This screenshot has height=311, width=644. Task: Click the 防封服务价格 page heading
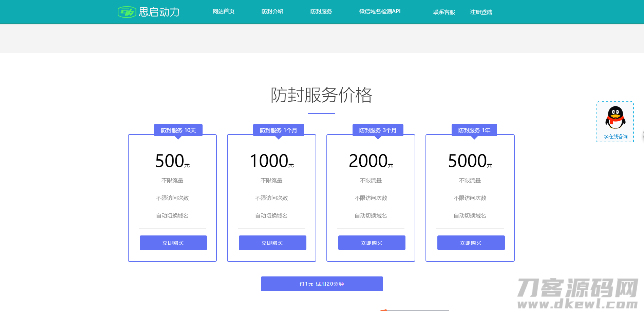[321, 96]
